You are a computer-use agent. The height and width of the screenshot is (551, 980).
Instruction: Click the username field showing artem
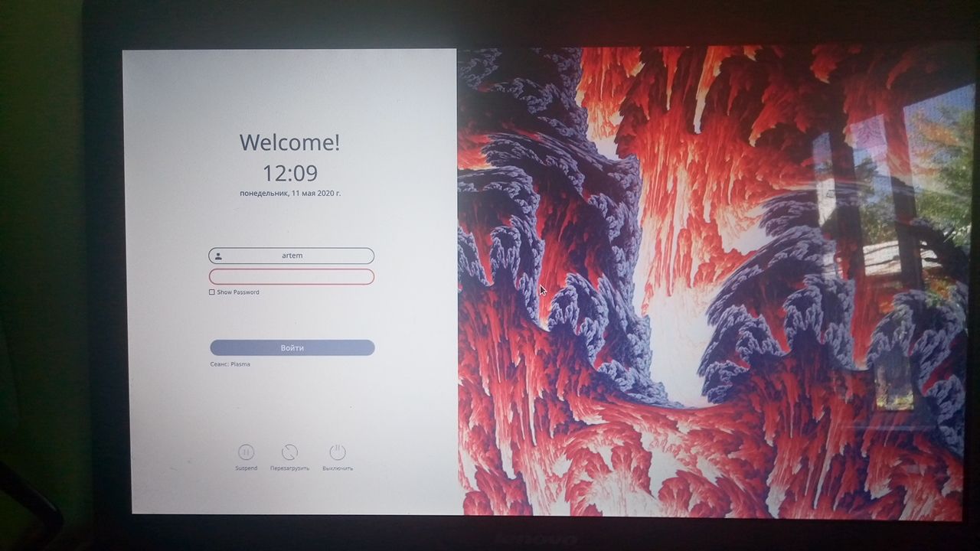click(292, 256)
